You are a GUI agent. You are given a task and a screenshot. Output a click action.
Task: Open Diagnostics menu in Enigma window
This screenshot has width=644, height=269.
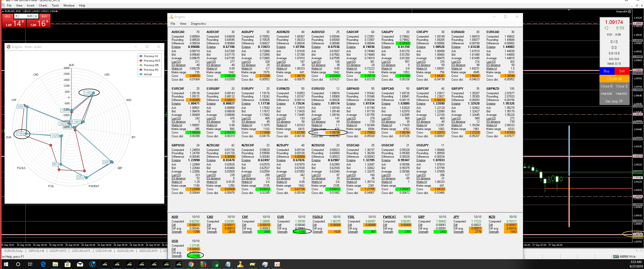click(x=199, y=24)
